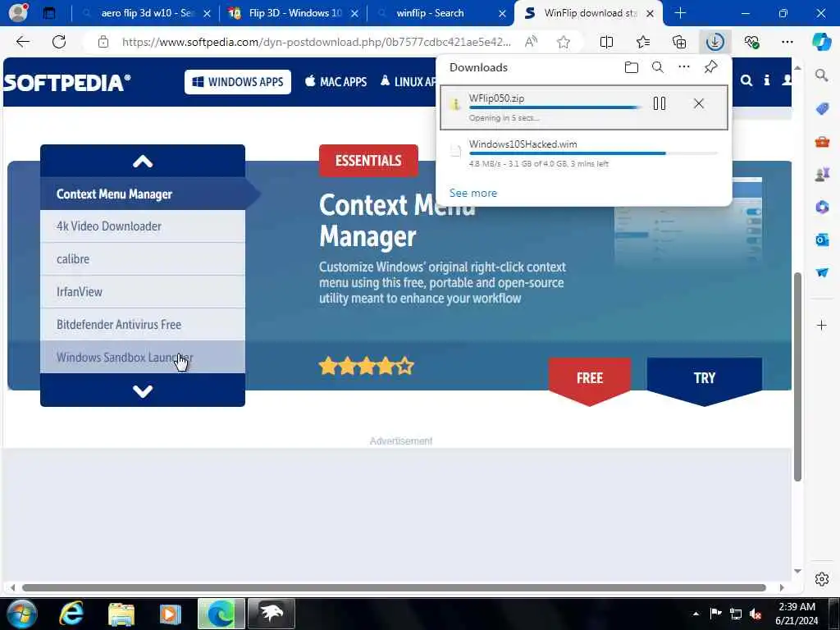
Task: Select Context Menu Manager in list
Action: tap(143, 194)
